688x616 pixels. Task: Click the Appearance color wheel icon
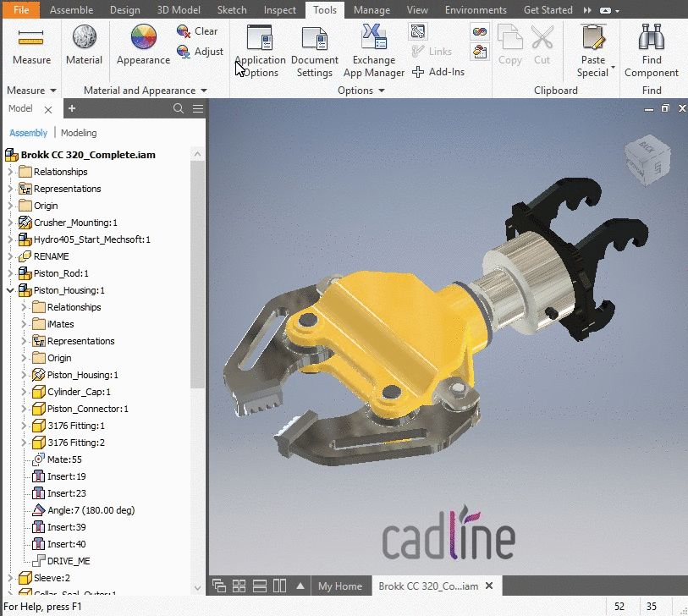click(144, 36)
